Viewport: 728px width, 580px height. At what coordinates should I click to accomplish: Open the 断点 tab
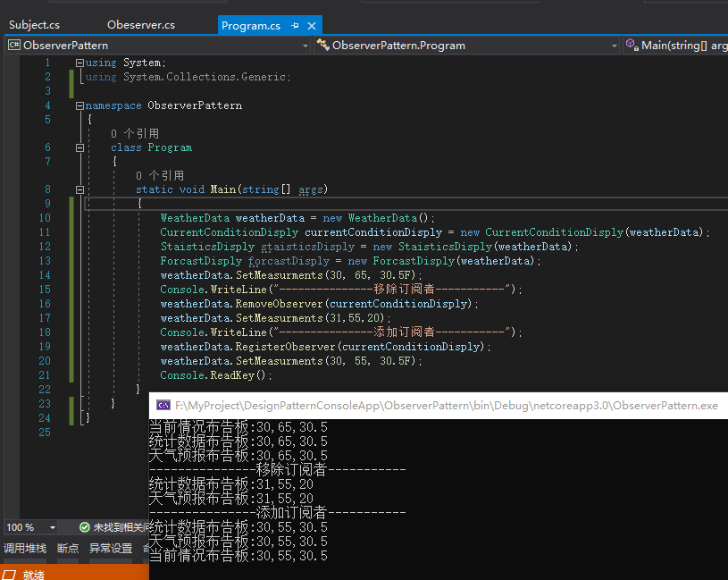[68, 549]
